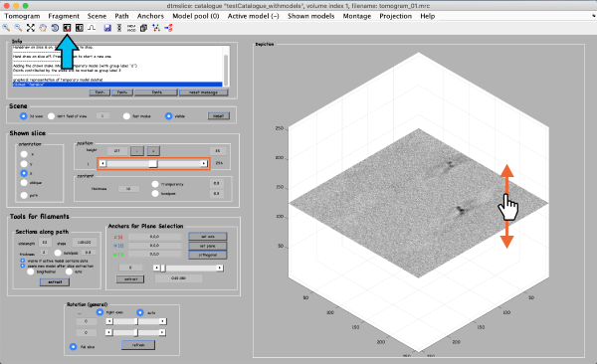Open the Model pool (0) menu
This screenshot has width=597, height=364.
(x=196, y=16)
